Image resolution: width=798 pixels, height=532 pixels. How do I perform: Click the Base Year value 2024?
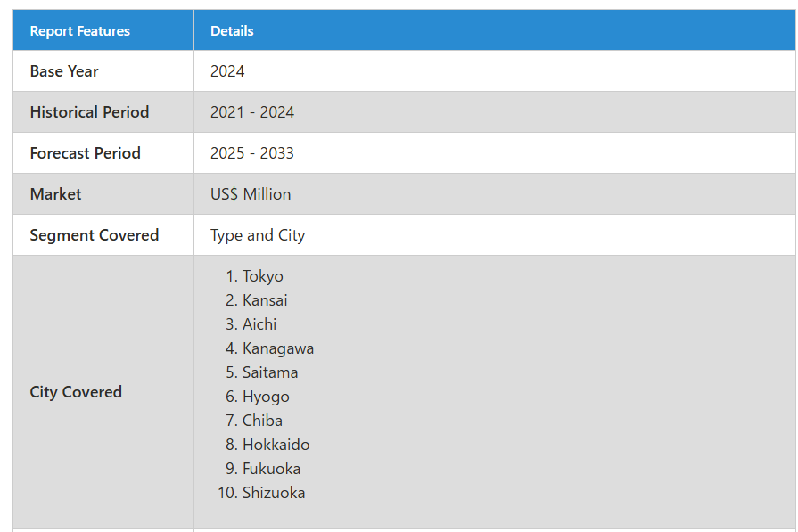(x=227, y=71)
